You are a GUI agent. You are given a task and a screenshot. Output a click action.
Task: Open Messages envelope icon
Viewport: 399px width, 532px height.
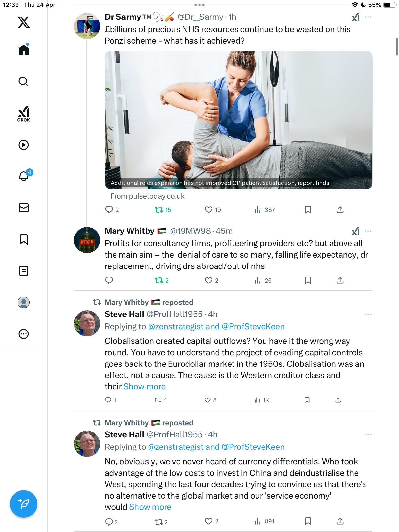(24, 208)
